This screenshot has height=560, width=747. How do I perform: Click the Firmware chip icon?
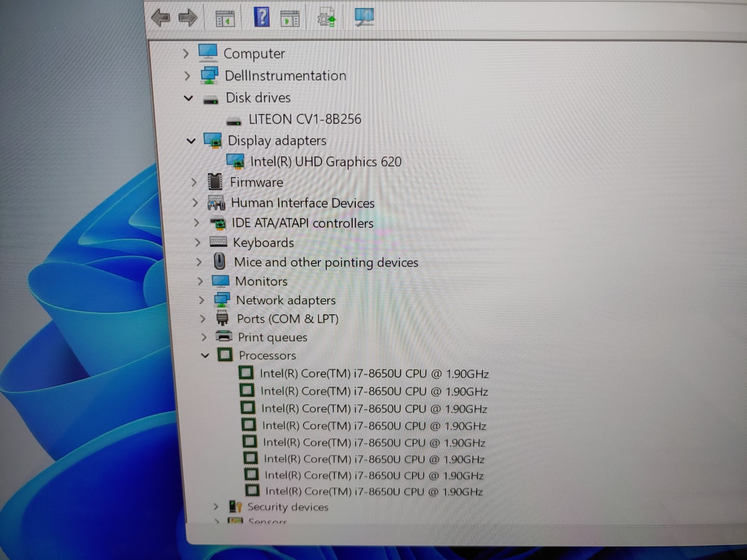pyautogui.click(x=215, y=181)
